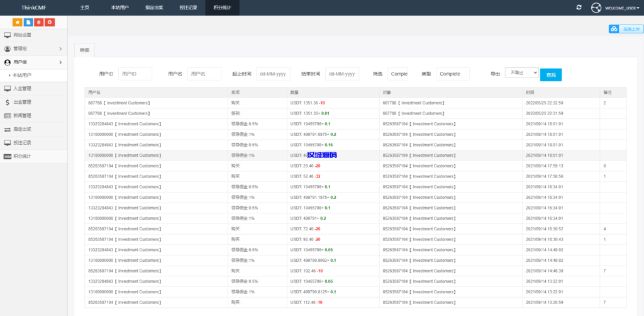Viewport: 644px width, 316px height.
Task: Click the red trash shortcut icon
Action: (x=39, y=22)
